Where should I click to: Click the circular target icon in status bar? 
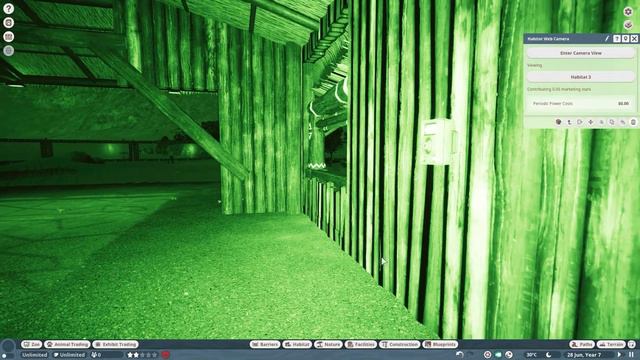(x=487, y=355)
